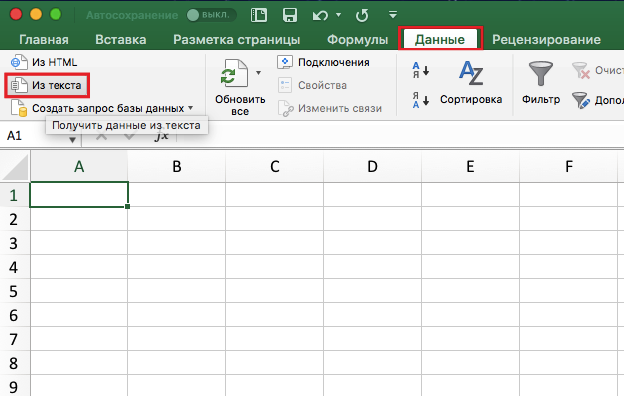Image resolution: width=624 pixels, height=396 pixels.
Task: Click the Save floppy disk icon
Action: (290, 15)
